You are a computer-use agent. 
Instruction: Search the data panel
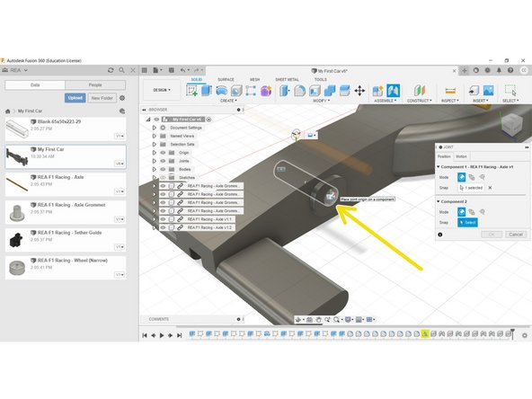tap(122, 70)
